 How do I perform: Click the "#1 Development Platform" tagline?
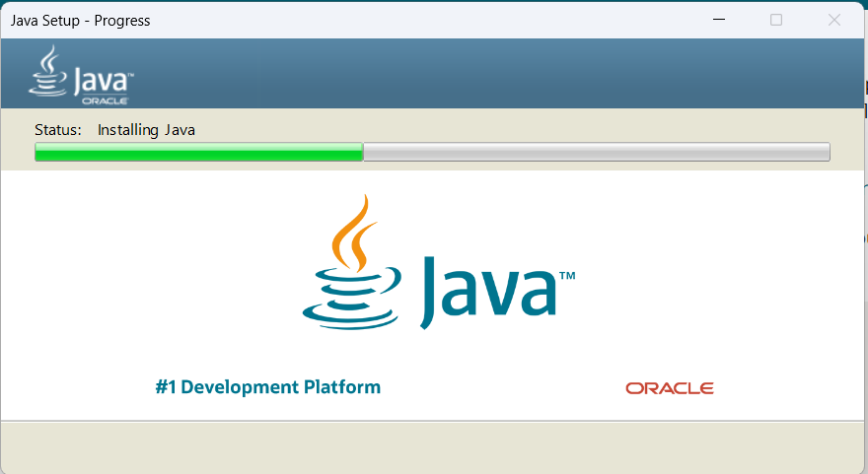267,387
